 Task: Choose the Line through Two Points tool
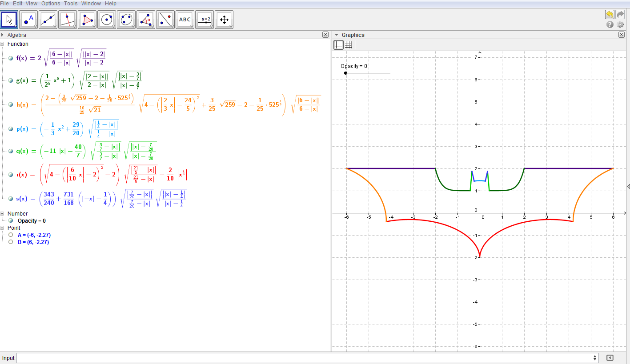pyautogui.click(x=48, y=19)
